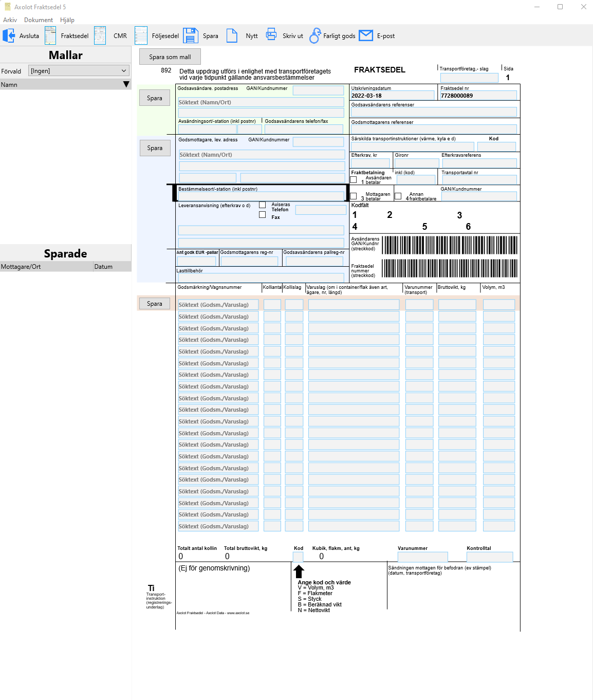Toggle the Fax notification checkbox

pos(263,215)
